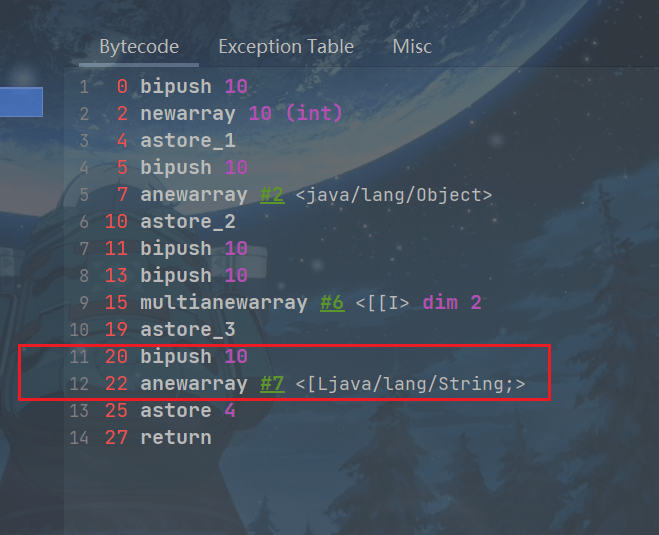659x535 pixels.
Task: Select the astore_1 instruction line
Action: (187, 141)
